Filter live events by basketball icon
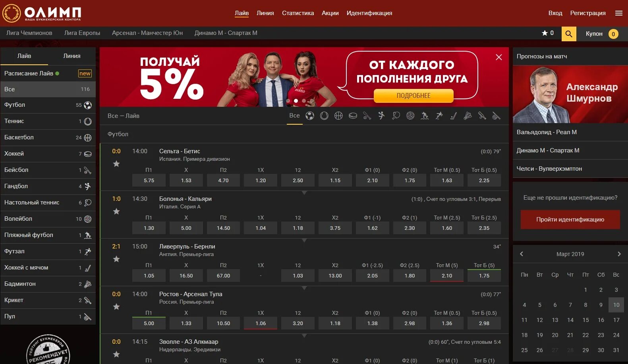The image size is (628, 364). [338, 116]
